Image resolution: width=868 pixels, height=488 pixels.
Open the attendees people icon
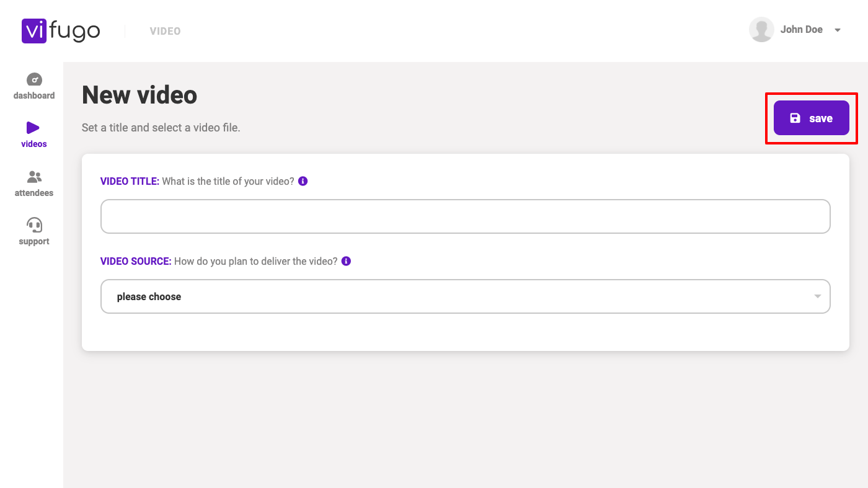(x=34, y=177)
